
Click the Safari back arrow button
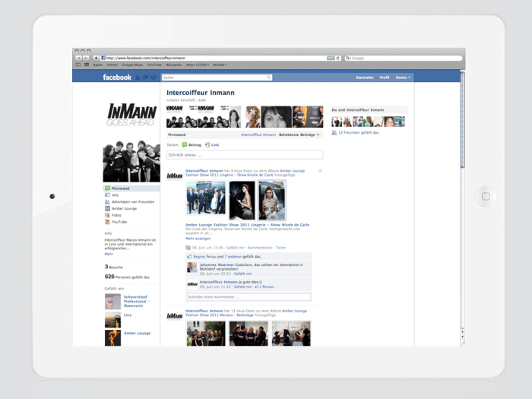(x=78, y=58)
